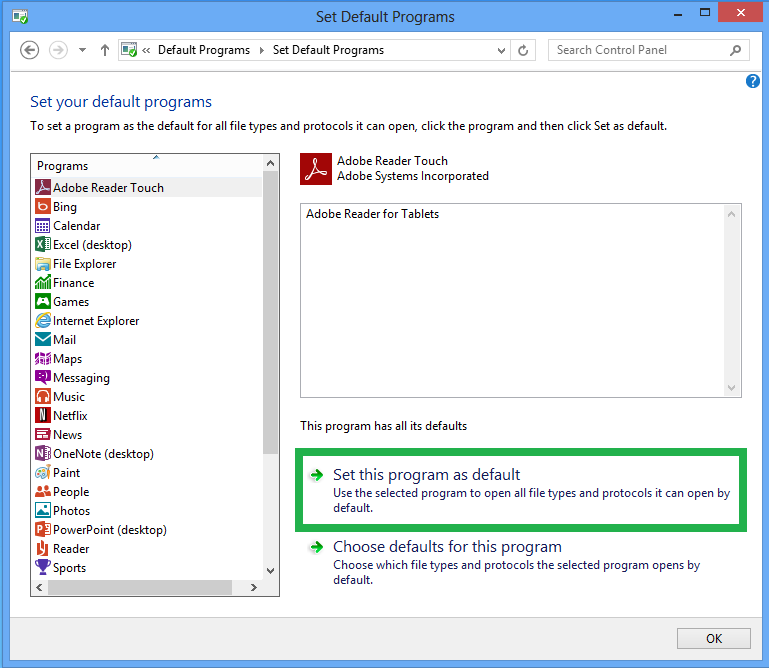Choose the Photos icon

43,511
